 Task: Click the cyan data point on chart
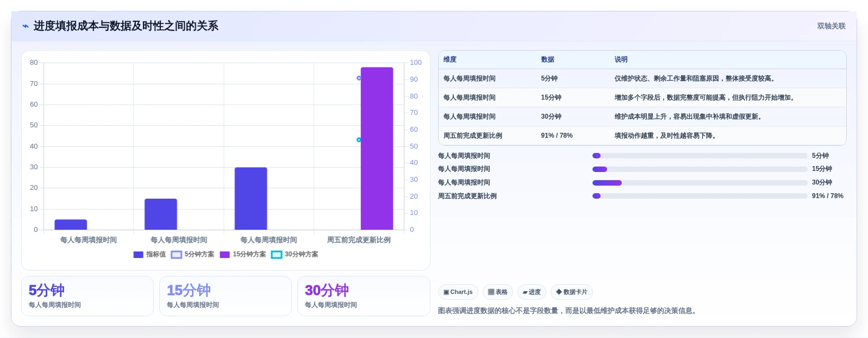(x=359, y=140)
